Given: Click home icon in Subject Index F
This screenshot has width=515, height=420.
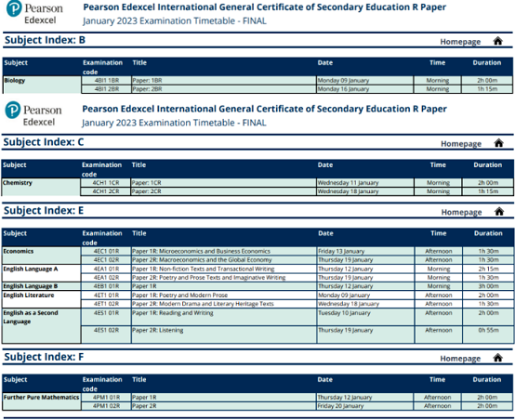Looking at the screenshot, I should tap(497, 358).
